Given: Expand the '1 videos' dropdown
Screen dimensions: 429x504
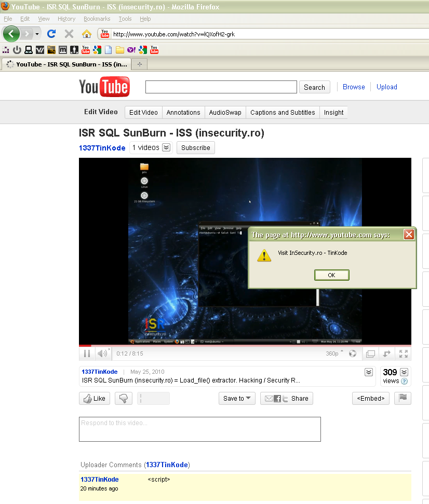Looking at the screenshot, I should (166, 147).
